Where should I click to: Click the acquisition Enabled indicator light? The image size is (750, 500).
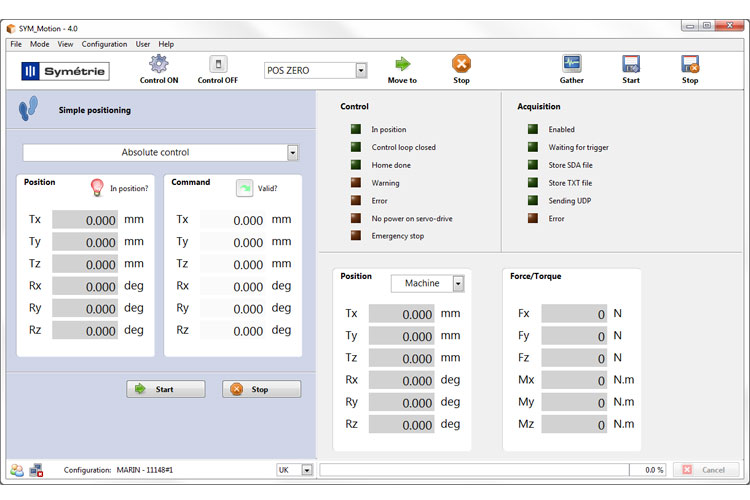532,129
